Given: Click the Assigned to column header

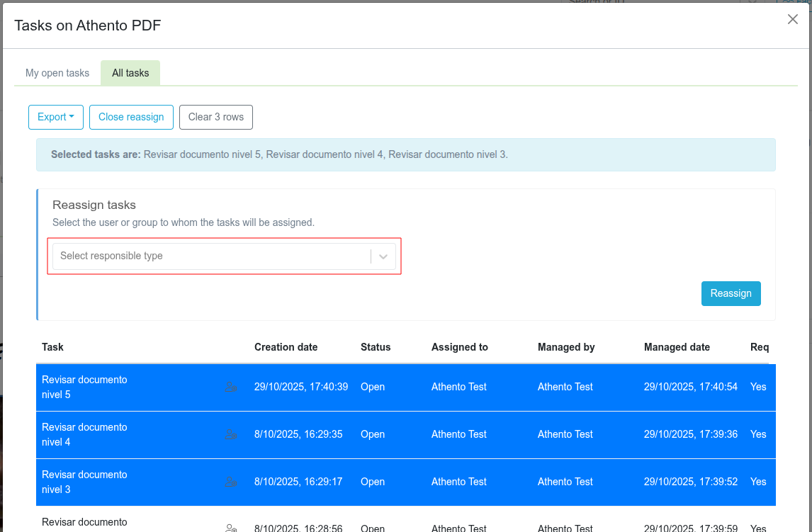Looking at the screenshot, I should (x=459, y=347).
